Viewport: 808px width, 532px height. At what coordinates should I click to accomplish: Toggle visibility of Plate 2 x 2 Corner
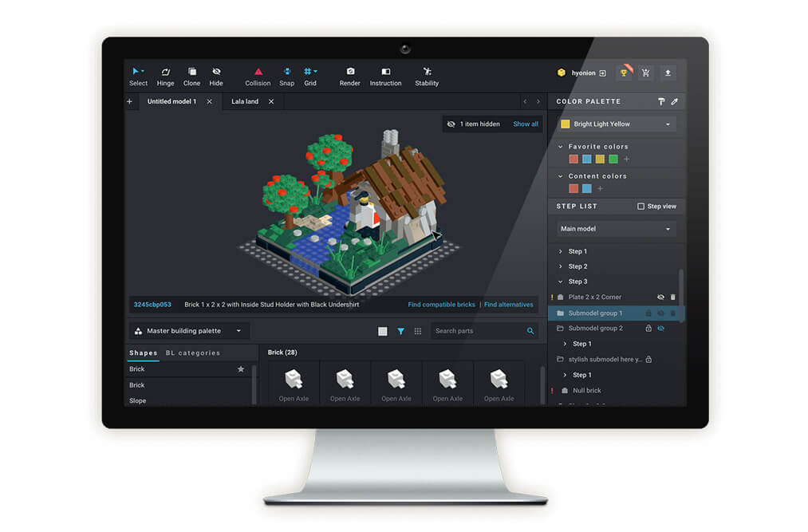coord(660,298)
